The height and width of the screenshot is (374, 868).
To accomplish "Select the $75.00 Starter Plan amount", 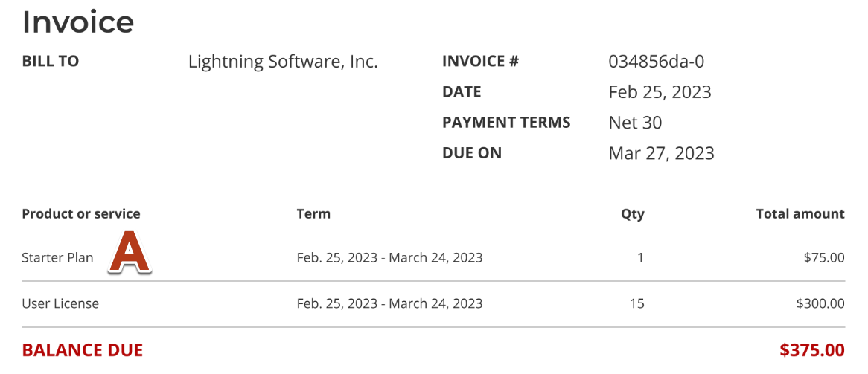I will pos(824,258).
